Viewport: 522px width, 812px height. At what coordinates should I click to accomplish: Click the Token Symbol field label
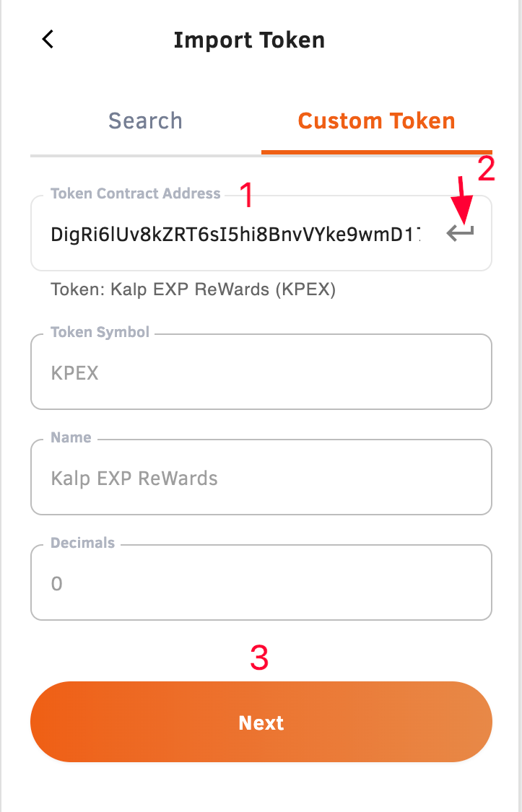(100, 332)
